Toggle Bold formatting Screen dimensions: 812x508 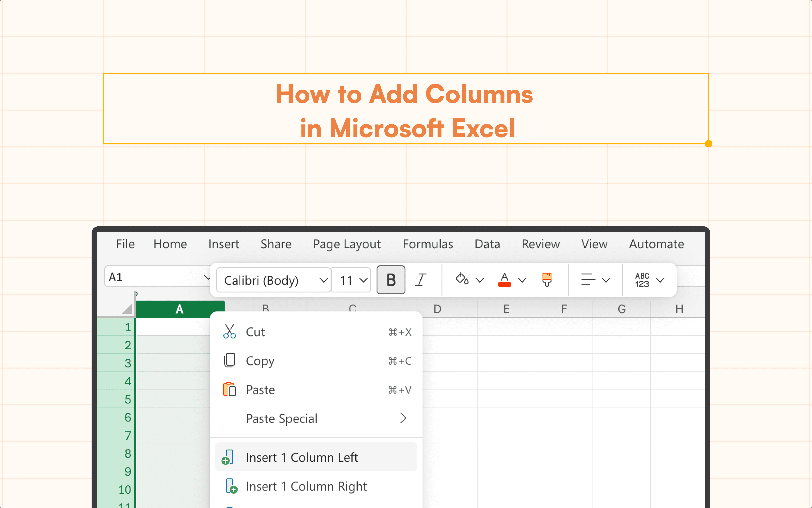click(x=391, y=280)
